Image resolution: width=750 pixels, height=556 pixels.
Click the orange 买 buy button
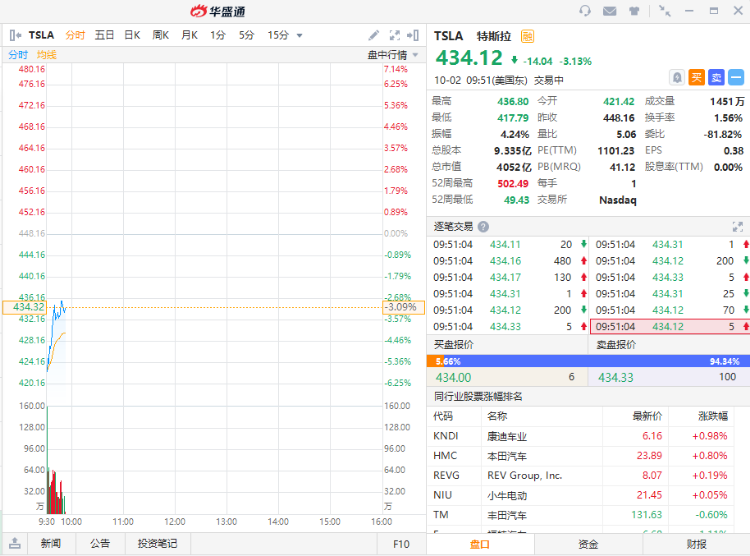tap(697, 77)
